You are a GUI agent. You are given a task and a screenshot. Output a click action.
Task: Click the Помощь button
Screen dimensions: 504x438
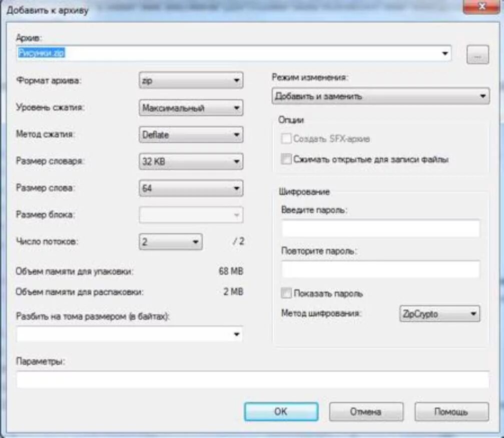(451, 411)
